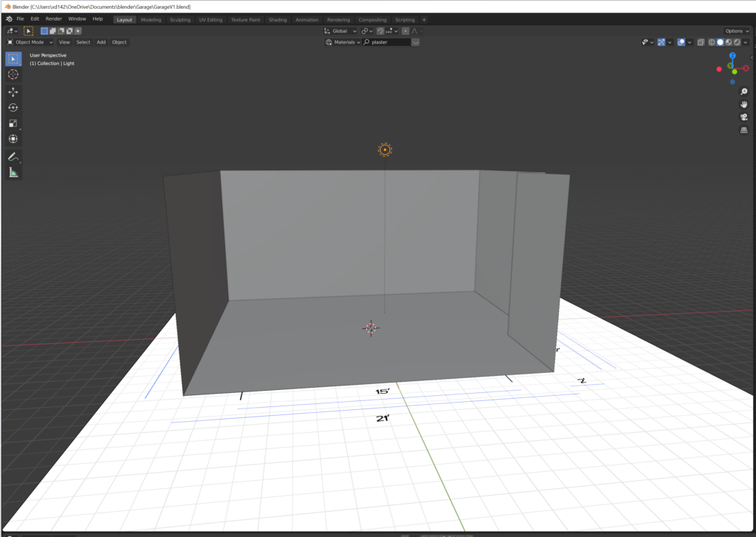The width and height of the screenshot is (756, 537).
Task: Click the plaster search field
Action: click(x=390, y=42)
